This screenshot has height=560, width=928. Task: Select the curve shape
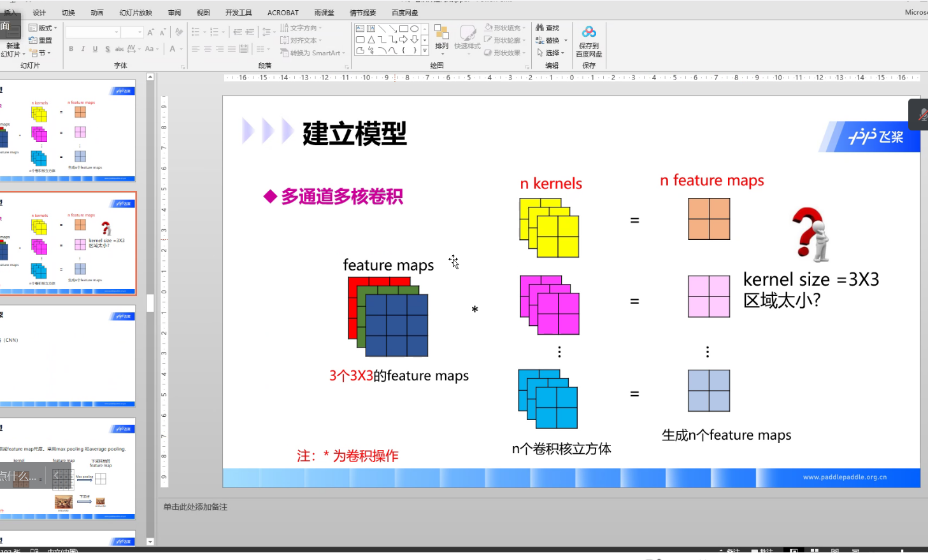(393, 50)
